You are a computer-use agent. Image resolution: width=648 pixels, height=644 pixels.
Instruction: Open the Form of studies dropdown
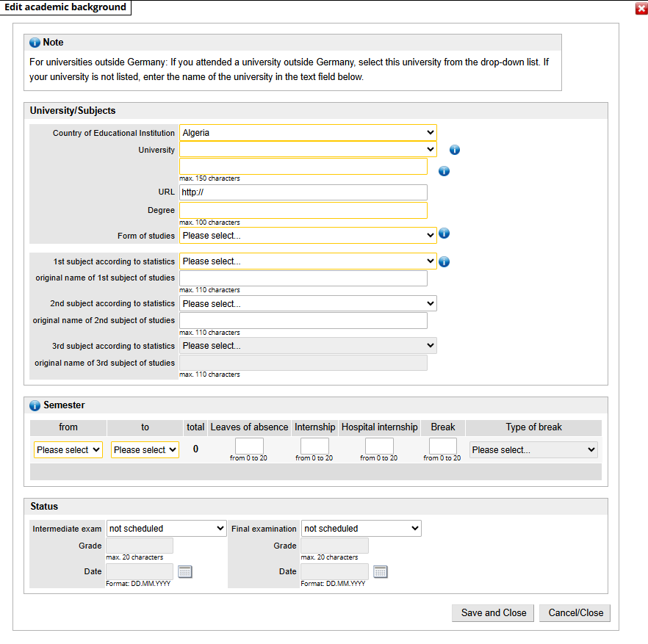(x=308, y=236)
